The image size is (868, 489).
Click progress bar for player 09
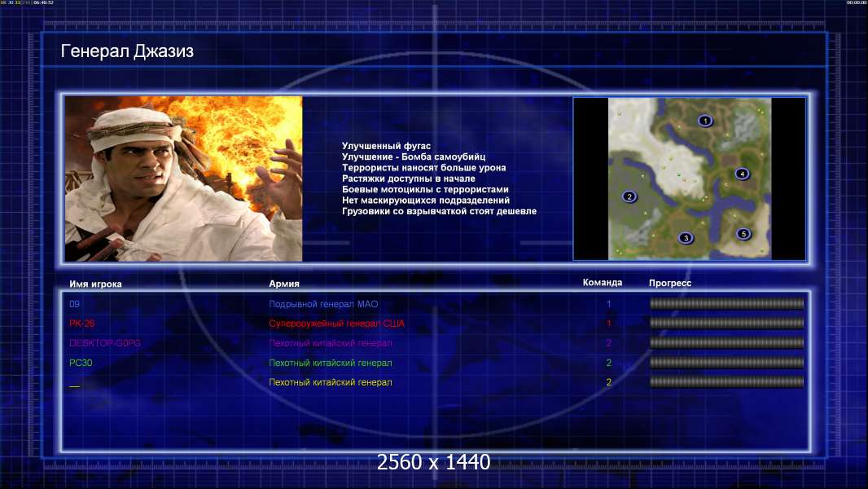727,303
